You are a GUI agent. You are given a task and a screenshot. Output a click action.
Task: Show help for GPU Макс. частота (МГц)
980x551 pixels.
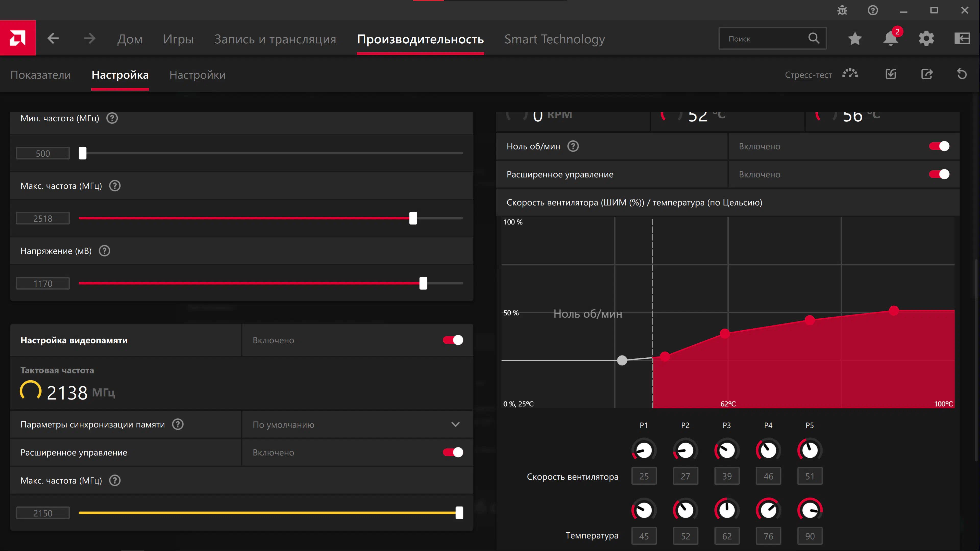(x=115, y=186)
